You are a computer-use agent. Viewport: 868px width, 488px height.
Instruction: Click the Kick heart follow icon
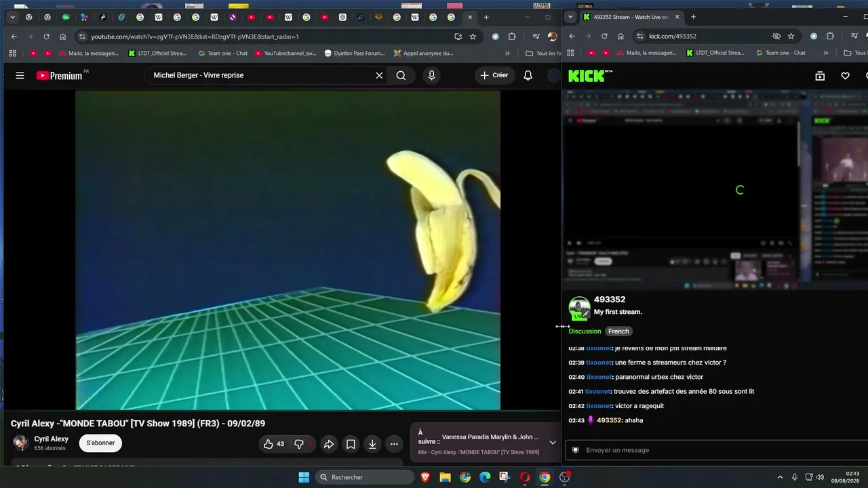pyautogui.click(x=845, y=76)
